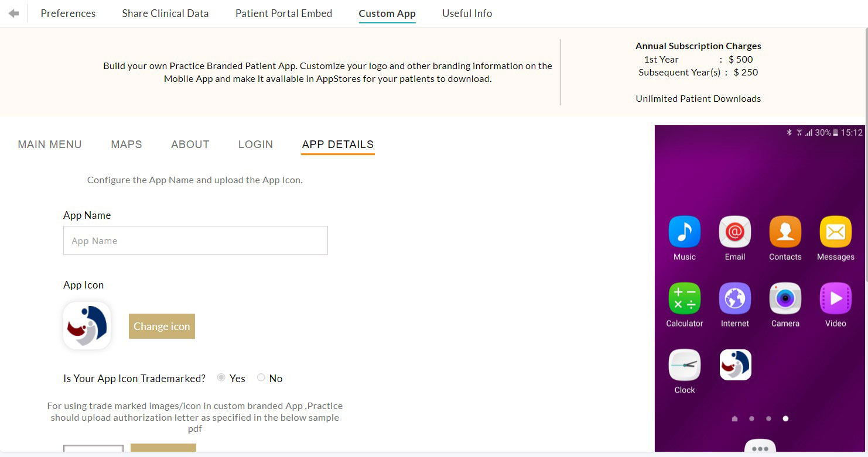Image resolution: width=868 pixels, height=457 pixels.
Task: Select No for trademarked app icon
Action: click(261, 377)
